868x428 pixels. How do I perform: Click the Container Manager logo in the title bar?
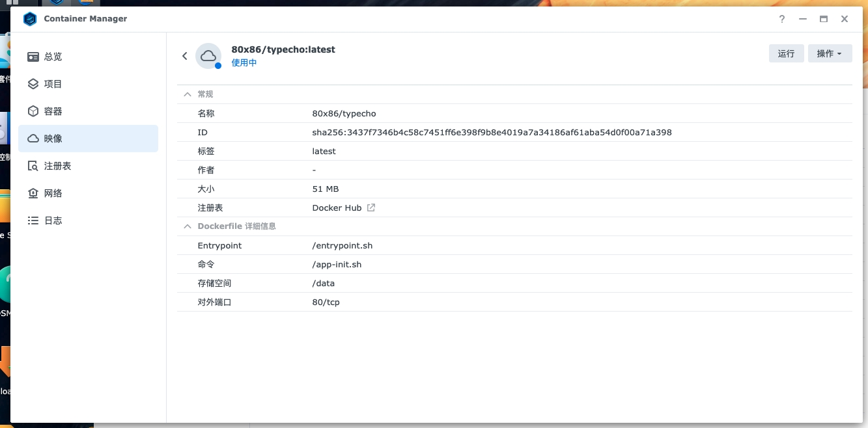point(30,19)
